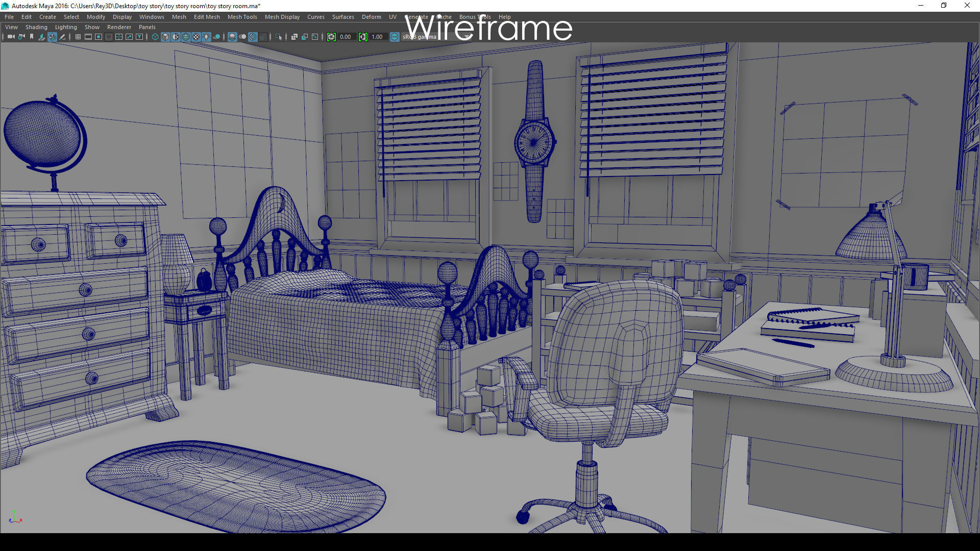Open the panel Renderer menu

click(119, 27)
